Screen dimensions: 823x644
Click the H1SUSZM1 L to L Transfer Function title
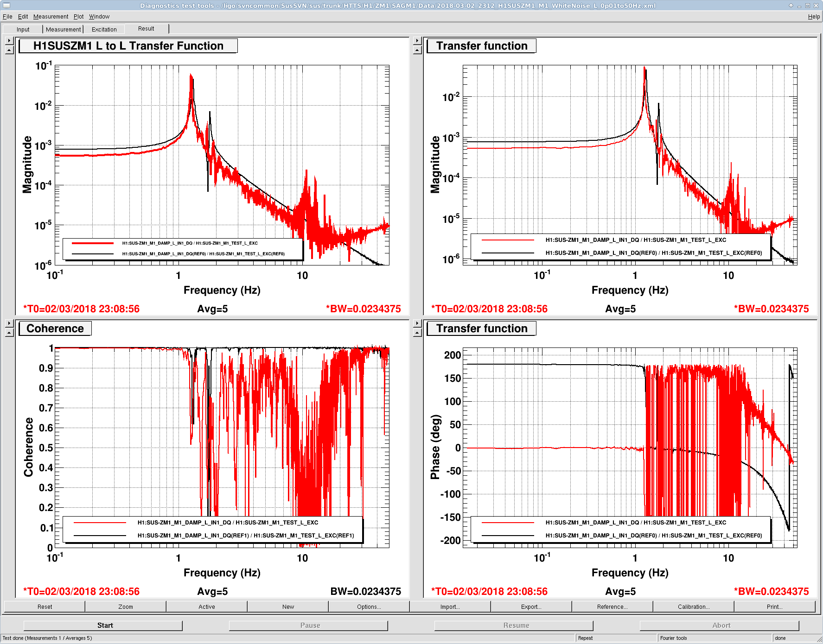[x=128, y=46]
